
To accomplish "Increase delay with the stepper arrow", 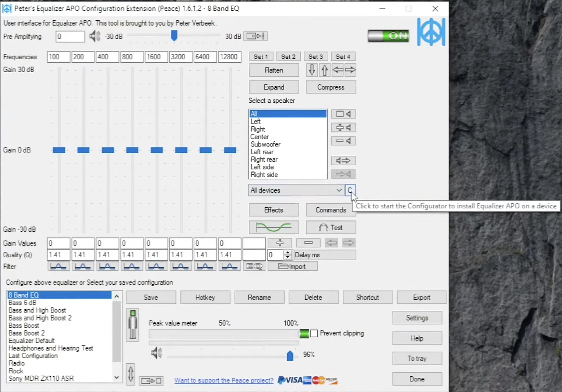I will [288, 253].
